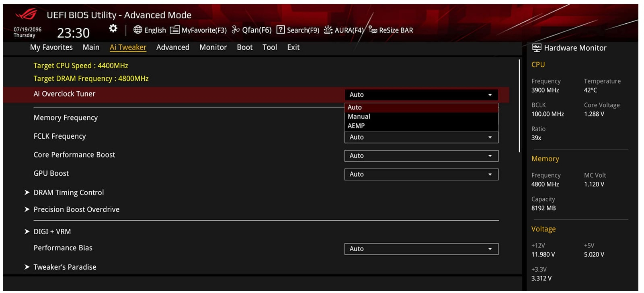This screenshot has height=293, width=644.
Task: Expand DIGI + VRM submenu
Action: 52,232
